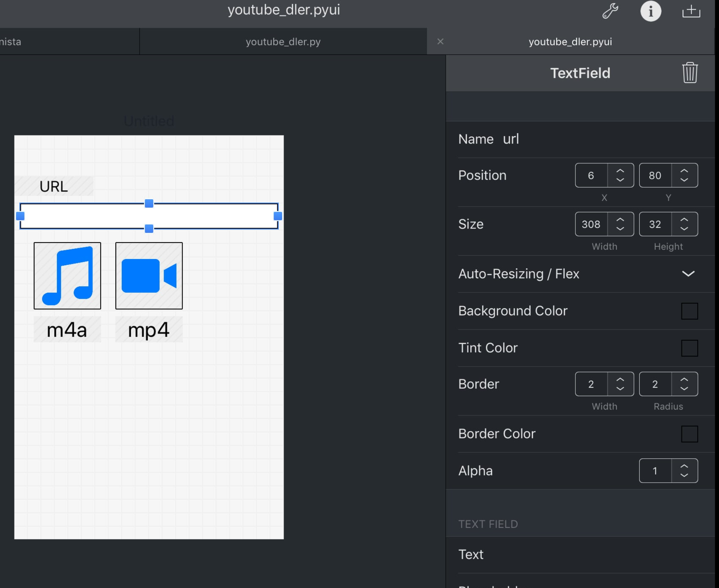
Task: Select the mp4 label
Action: (149, 329)
